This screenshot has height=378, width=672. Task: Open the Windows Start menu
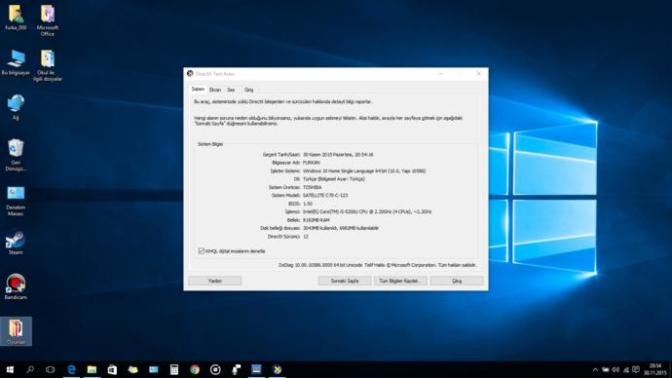click(10, 369)
